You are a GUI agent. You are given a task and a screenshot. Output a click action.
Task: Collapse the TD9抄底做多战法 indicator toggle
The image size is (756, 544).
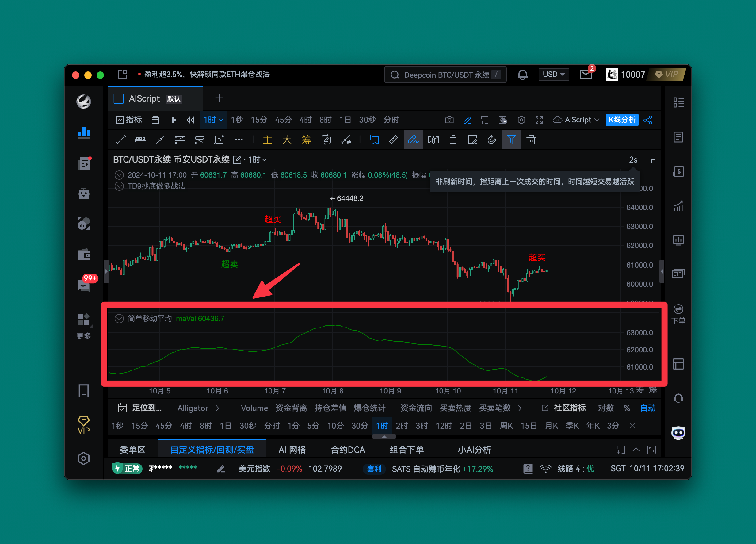pyautogui.click(x=119, y=186)
